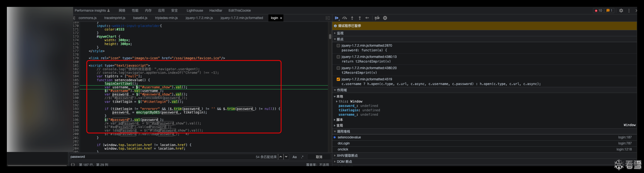
Task: Switch to 网络 network tab
Action: [122, 10]
